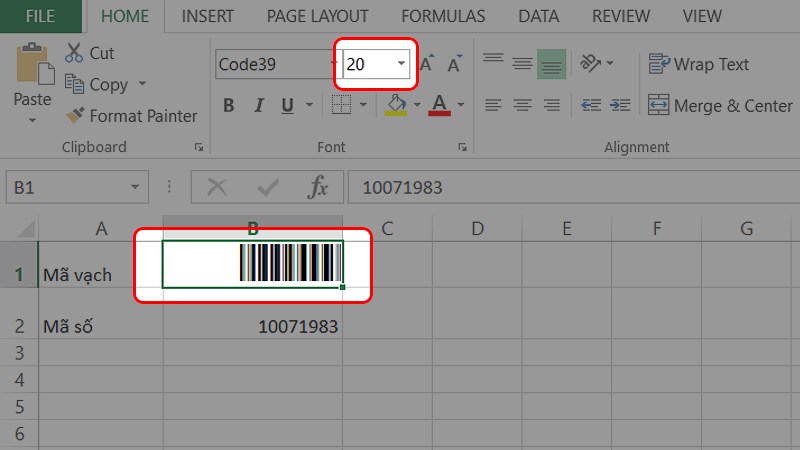Click the Merge & Center button
This screenshot has height=450, width=800.
tap(720, 105)
